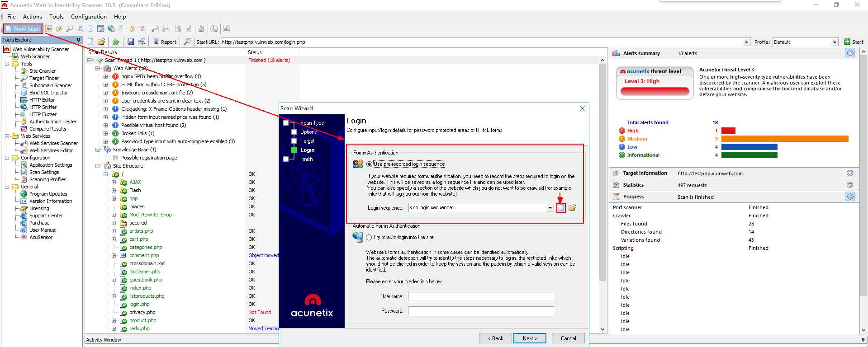This screenshot has width=868, height=347.
Task: Click the Start URL input field
Action: point(482,42)
